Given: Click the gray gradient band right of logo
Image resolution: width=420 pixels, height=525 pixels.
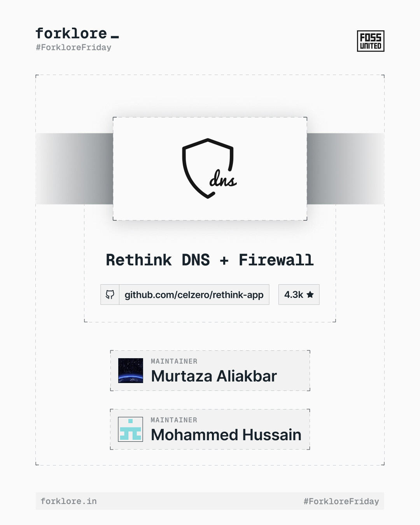Looking at the screenshot, I should (345, 169).
